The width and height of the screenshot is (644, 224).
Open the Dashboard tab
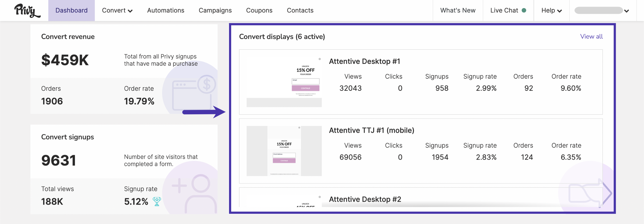(x=72, y=11)
